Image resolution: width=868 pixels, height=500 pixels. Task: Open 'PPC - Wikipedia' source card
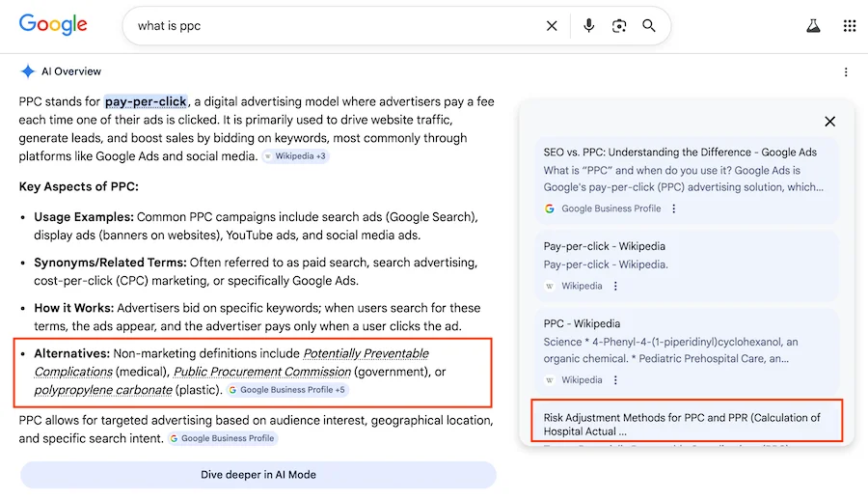click(x=686, y=351)
